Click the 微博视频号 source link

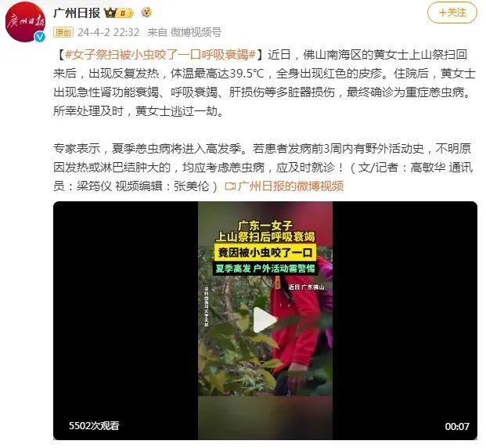coord(196,32)
